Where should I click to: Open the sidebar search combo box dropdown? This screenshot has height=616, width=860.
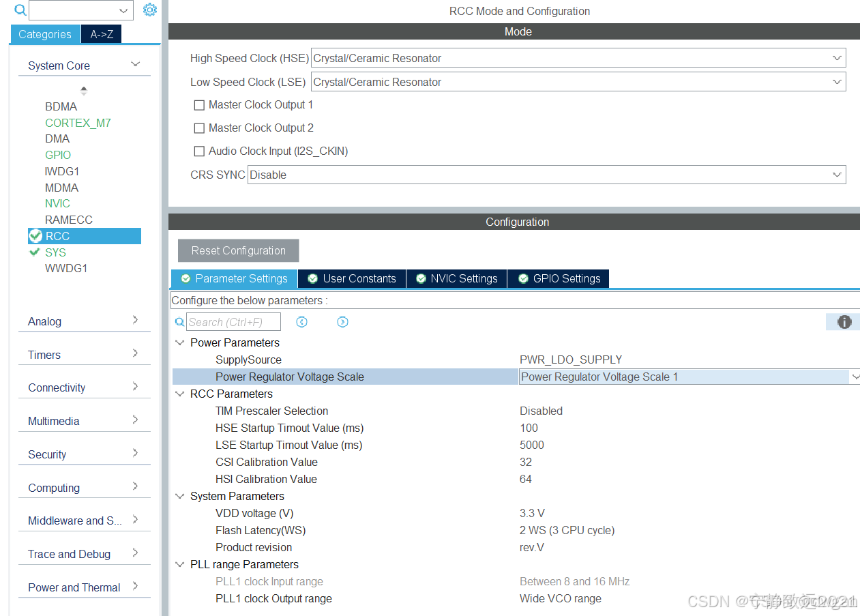123,10
